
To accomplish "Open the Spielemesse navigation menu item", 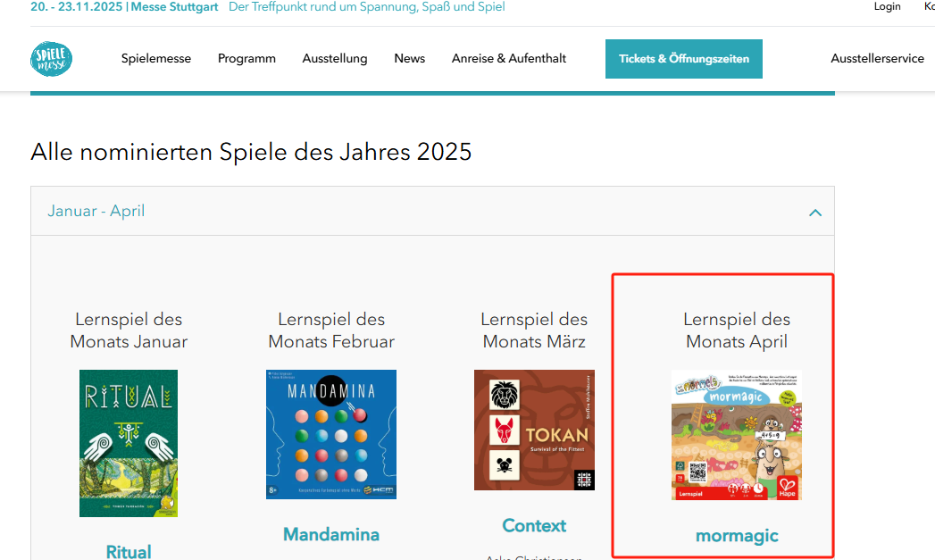I will click(156, 59).
